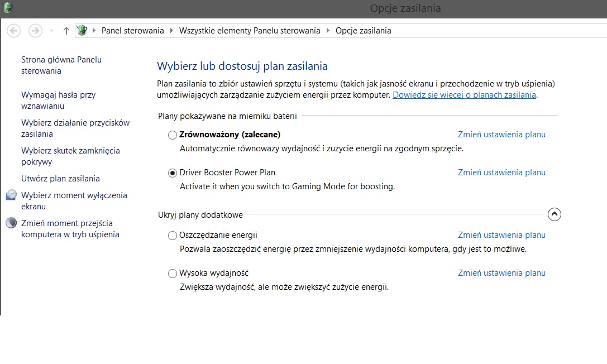Go up one level with the up arrow
Viewport: 607px width, 364px height.
tap(66, 31)
